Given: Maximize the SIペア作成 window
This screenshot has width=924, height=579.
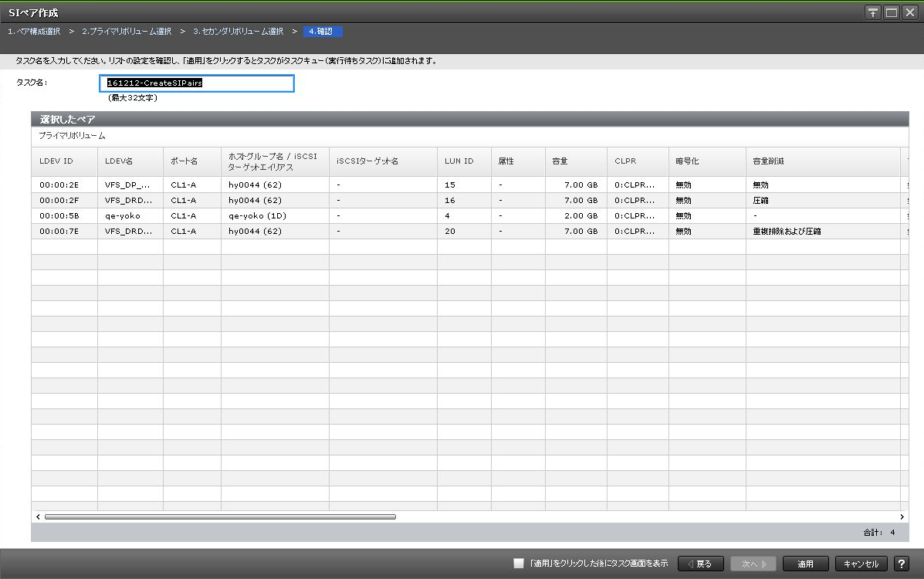Looking at the screenshot, I should 891,13.
